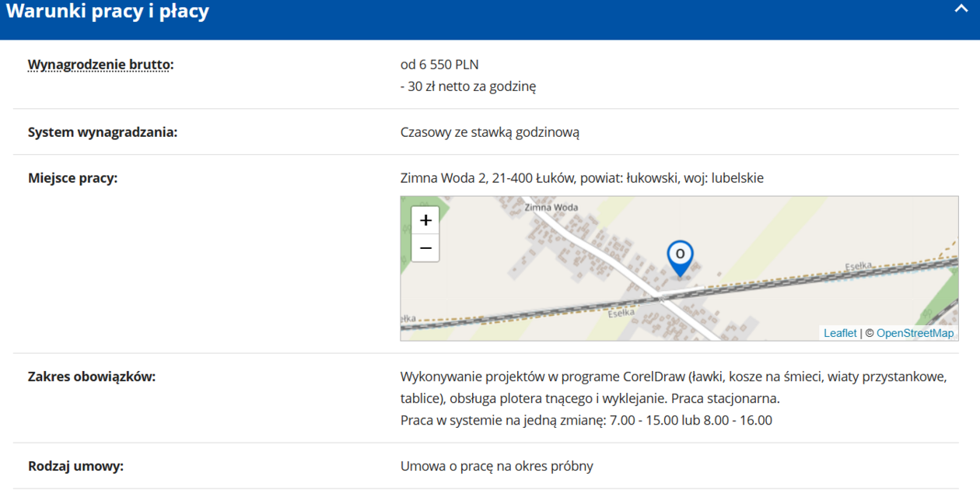Click the Warunki pracy i płacy header title
980x494 pixels.
click(x=107, y=12)
